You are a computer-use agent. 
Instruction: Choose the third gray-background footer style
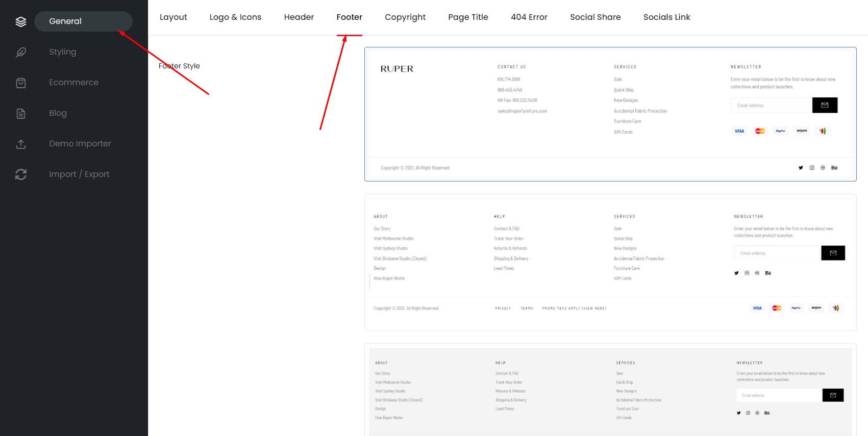(x=610, y=390)
